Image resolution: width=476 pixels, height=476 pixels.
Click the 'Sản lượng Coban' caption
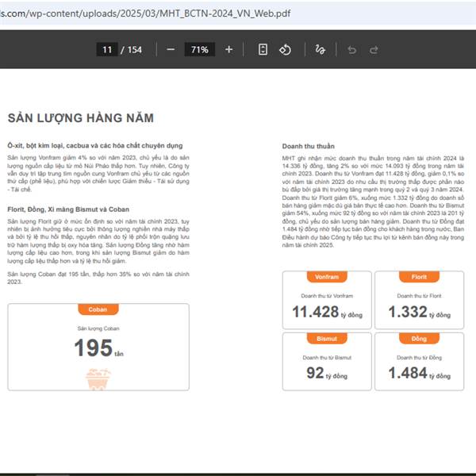click(98, 328)
